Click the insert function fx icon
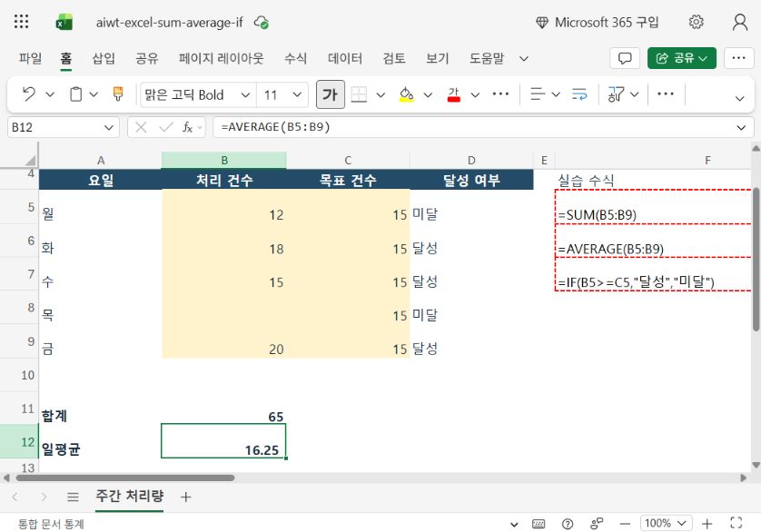This screenshot has width=761, height=532. pyautogui.click(x=187, y=127)
